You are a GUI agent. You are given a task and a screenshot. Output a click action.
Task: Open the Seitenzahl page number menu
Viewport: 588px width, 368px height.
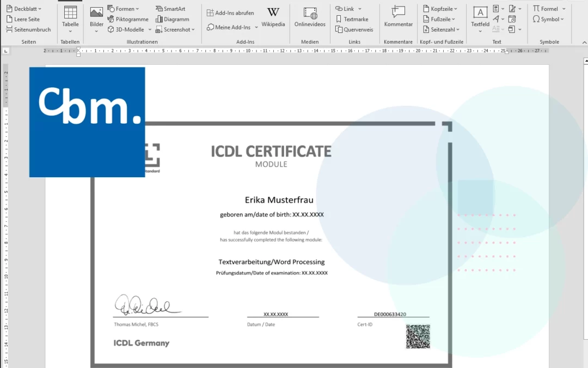pos(441,29)
